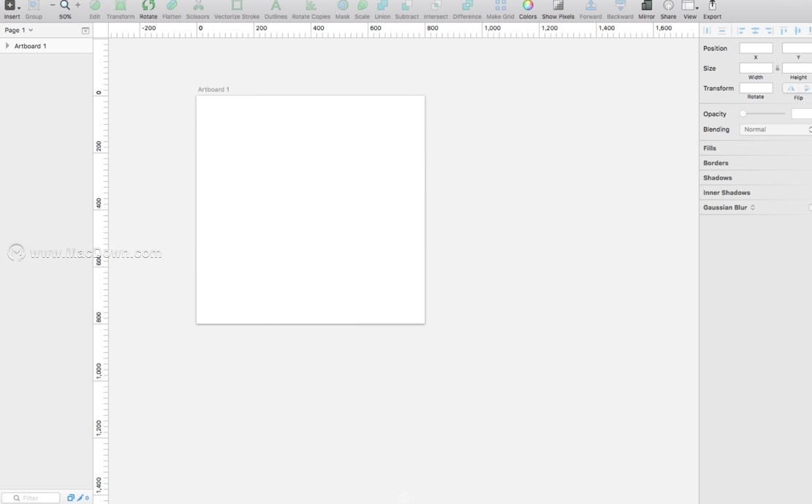Click the Share icon
812x504 pixels.
point(668,6)
